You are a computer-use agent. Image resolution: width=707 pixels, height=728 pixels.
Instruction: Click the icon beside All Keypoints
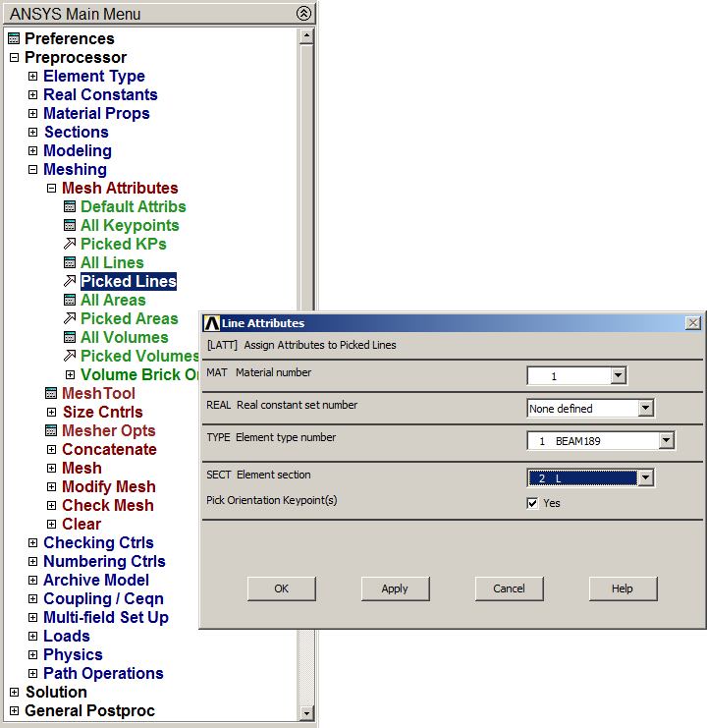click(70, 226)
